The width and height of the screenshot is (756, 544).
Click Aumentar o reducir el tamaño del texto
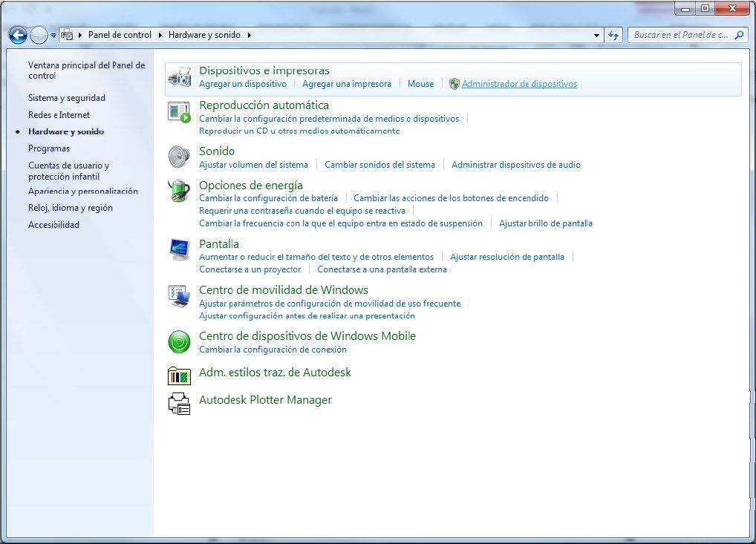(x=316, y=257)
